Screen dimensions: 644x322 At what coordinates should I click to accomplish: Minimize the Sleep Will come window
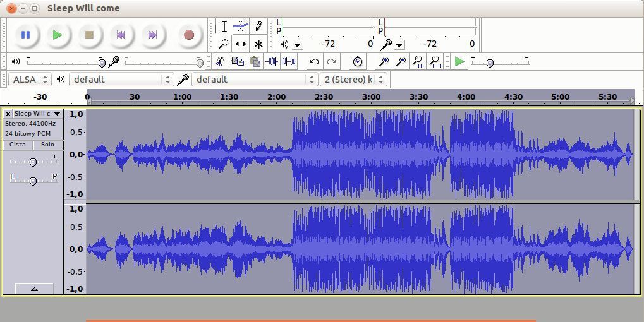click(23, 8)
